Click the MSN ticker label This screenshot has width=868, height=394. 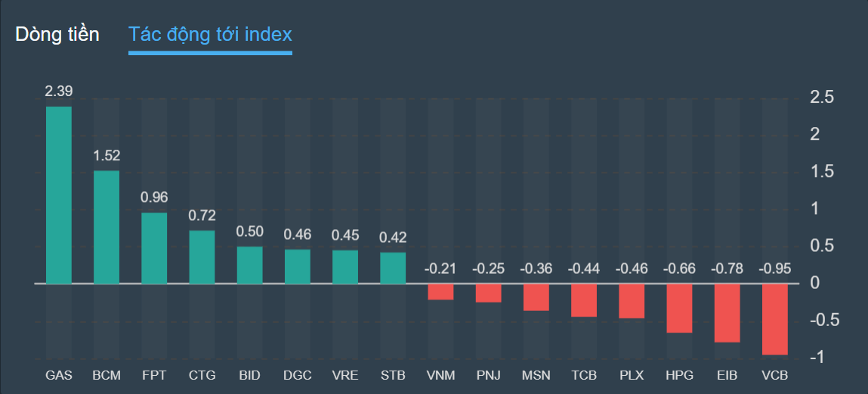[536, 375]
